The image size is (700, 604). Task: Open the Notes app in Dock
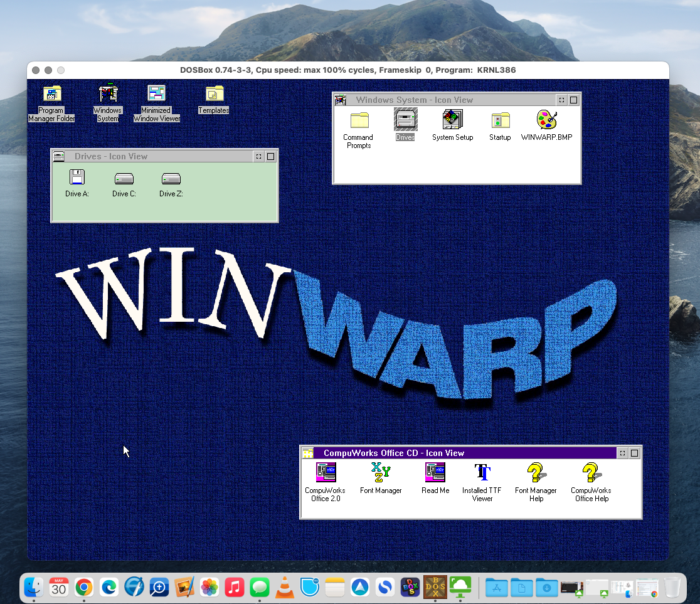tap(335, 586)
